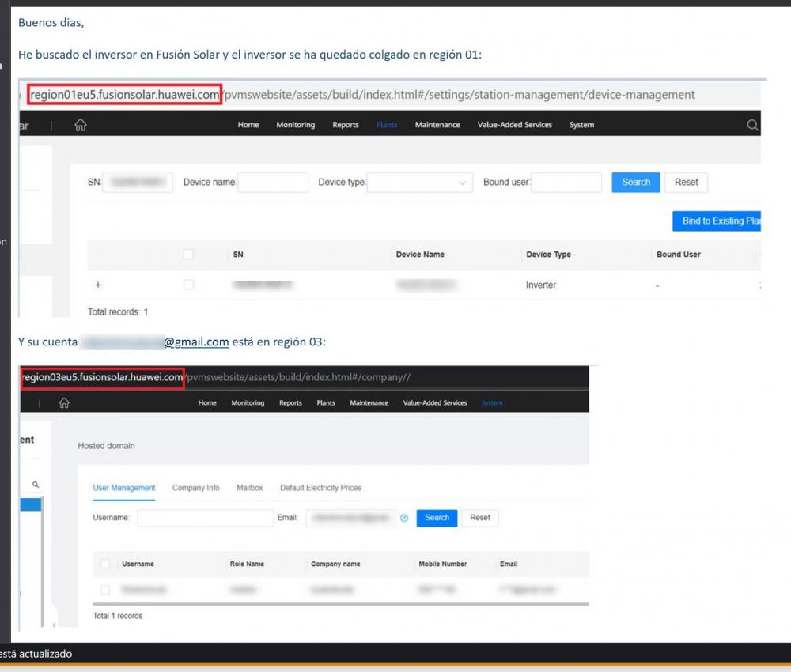The width and height of the screenshot is (791, 672).
Task: Click vertical scrollbar in left sidebar
Action: point(43,562)
